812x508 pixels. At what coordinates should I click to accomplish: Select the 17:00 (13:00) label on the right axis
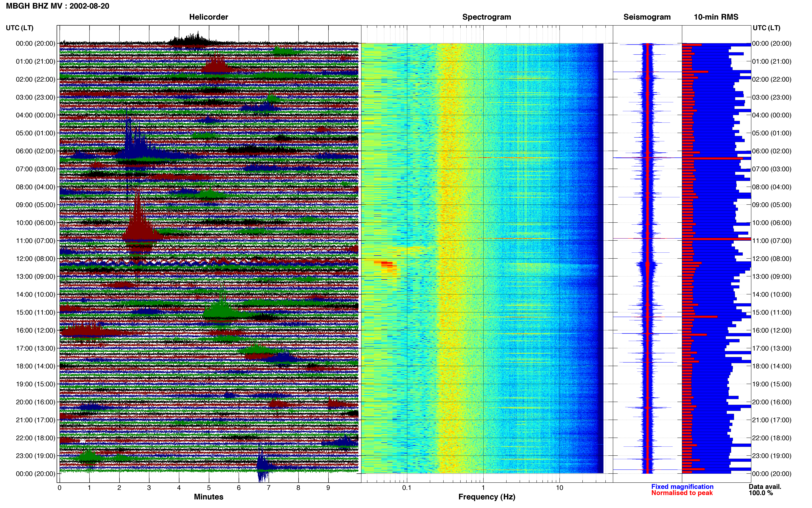772,348
